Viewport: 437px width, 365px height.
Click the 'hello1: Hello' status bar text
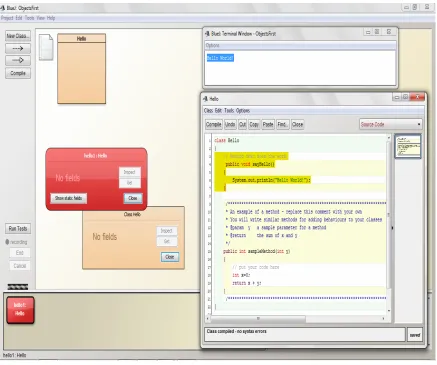[15, 355]
